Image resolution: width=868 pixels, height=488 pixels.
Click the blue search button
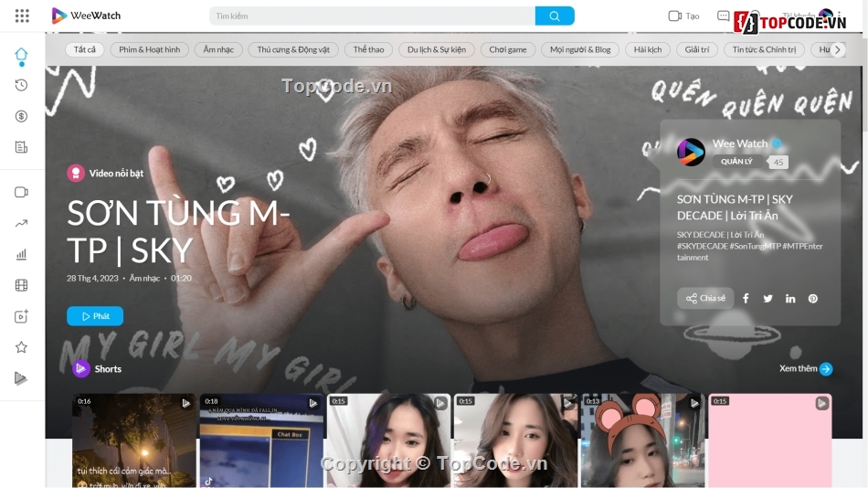554,16
